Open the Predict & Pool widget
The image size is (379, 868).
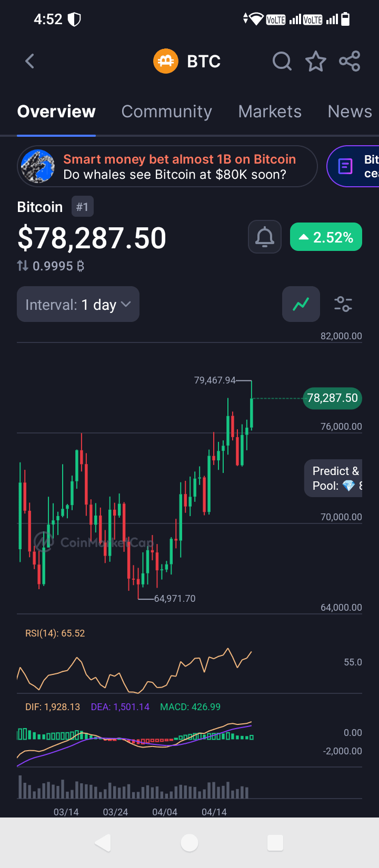pos(334,478)
